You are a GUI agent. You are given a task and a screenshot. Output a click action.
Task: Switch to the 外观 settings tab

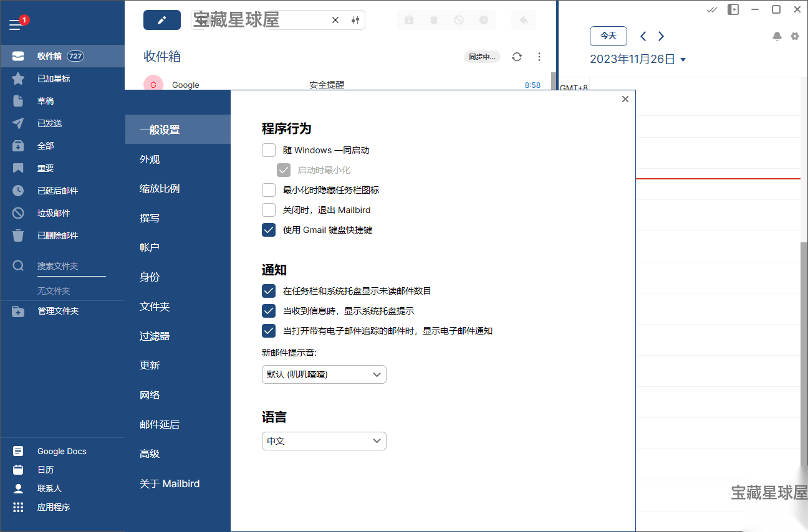[178, 159]
